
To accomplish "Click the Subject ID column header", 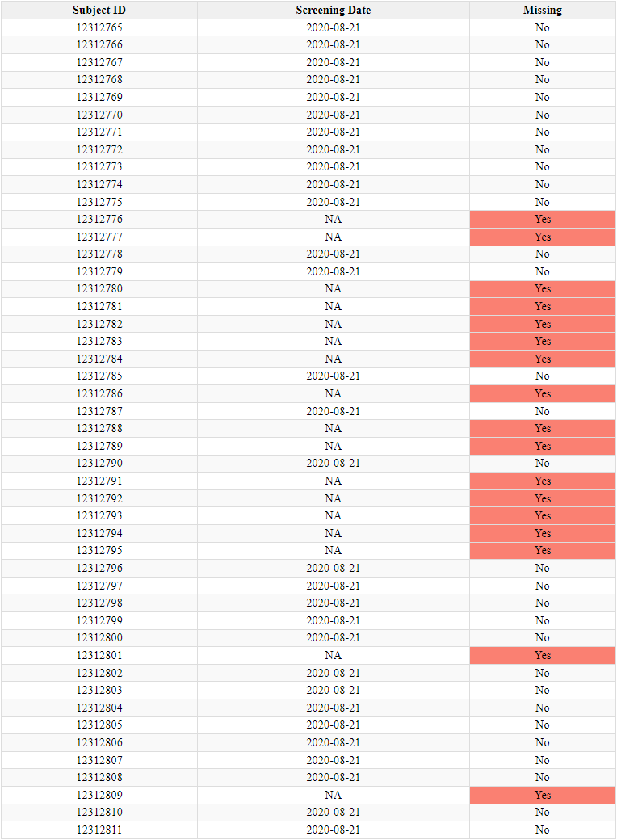I will (x=99, y=10).
